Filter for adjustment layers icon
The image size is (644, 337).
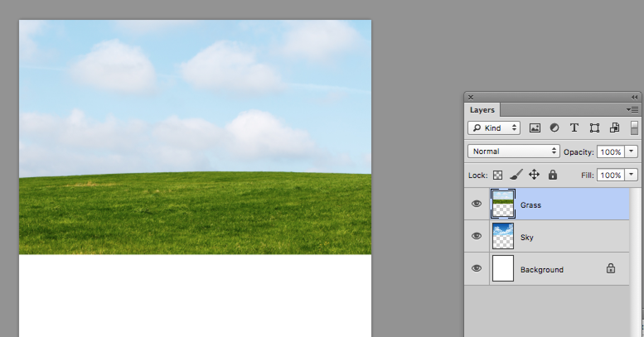(x=554, y=128)
